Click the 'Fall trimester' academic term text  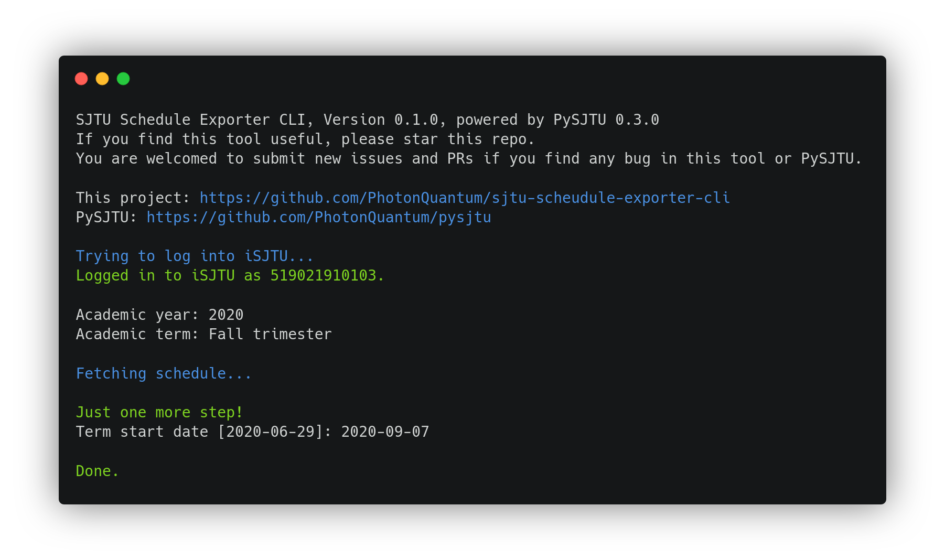270,334
